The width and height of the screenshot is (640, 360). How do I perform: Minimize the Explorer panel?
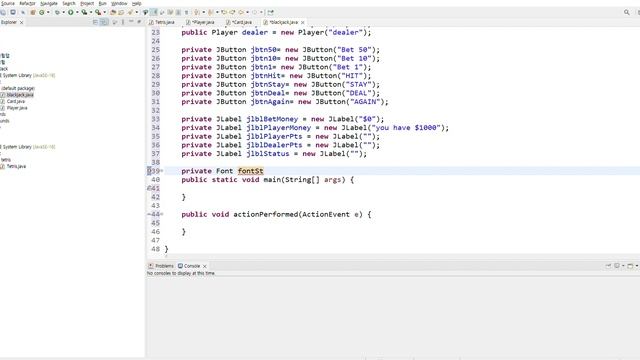131,22
